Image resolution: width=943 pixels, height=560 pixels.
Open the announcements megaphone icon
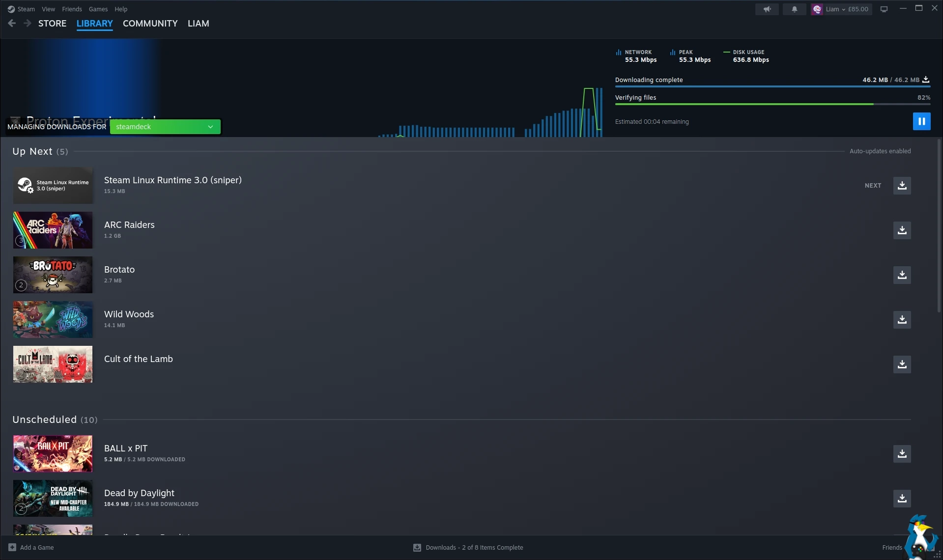click(767, 9)
